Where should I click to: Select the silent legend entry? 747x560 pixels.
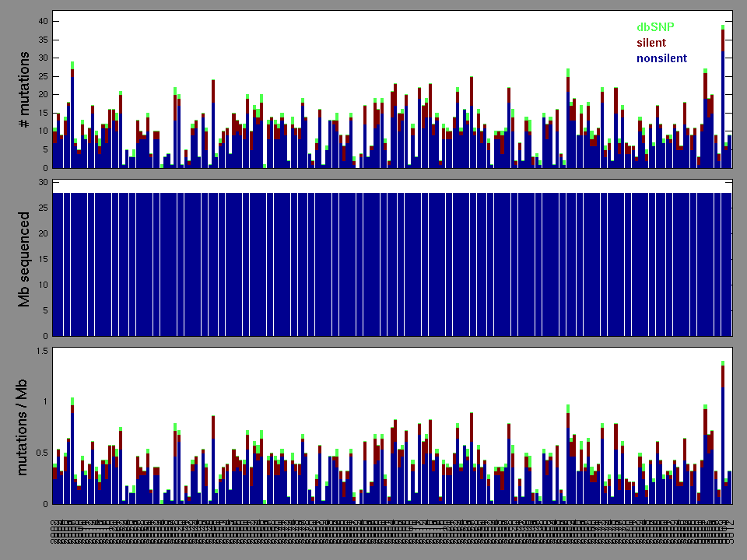[x=651, y=43]
